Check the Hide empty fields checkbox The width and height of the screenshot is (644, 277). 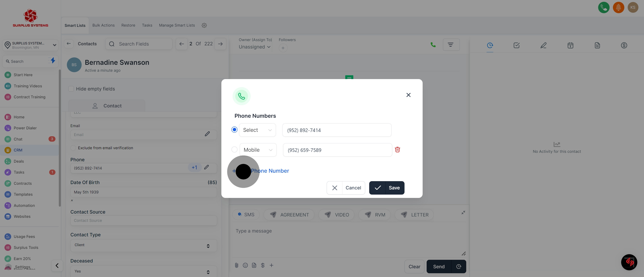click(71, 89)
